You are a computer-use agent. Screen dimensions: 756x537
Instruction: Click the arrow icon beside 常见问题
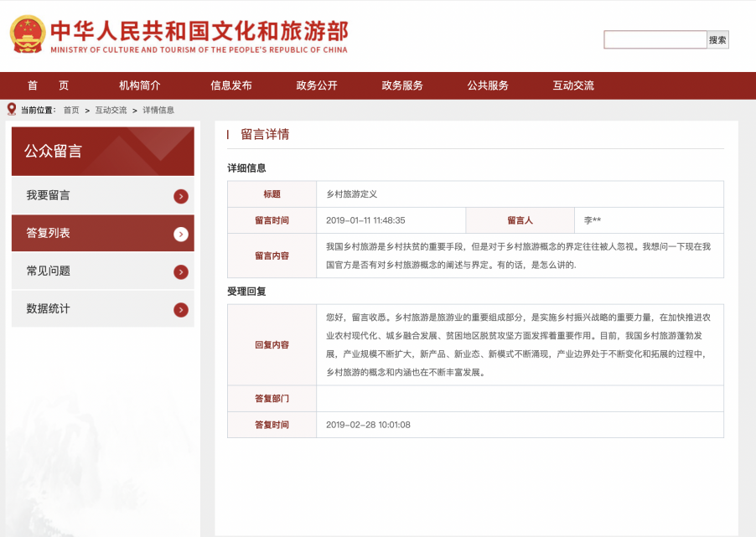coord(181,272)
